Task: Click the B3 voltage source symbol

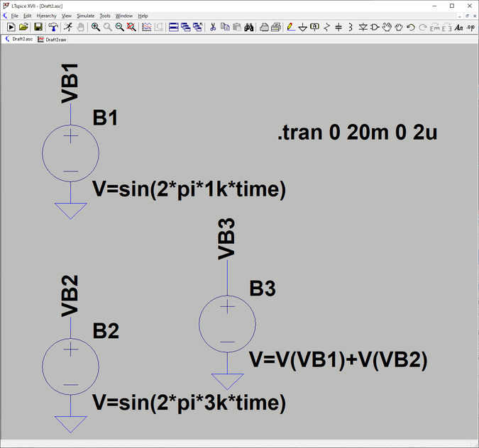Action: click(x=227, y=325)
